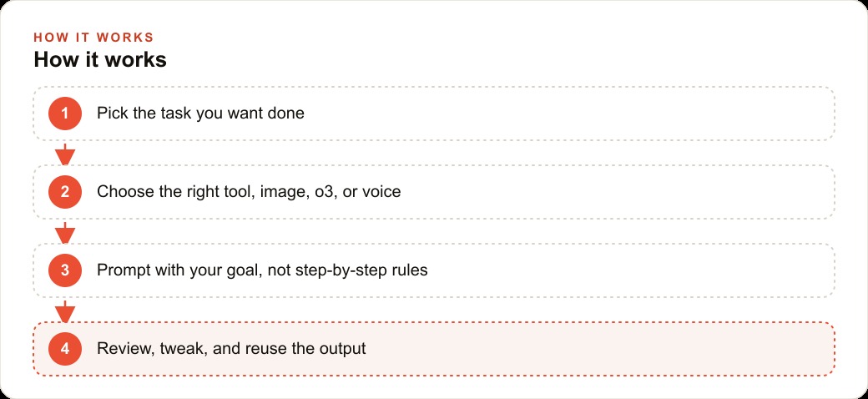Click the step 3 dashed card
Image resolution: width=868 pixels, height=399 pixels.
point(434,270)
